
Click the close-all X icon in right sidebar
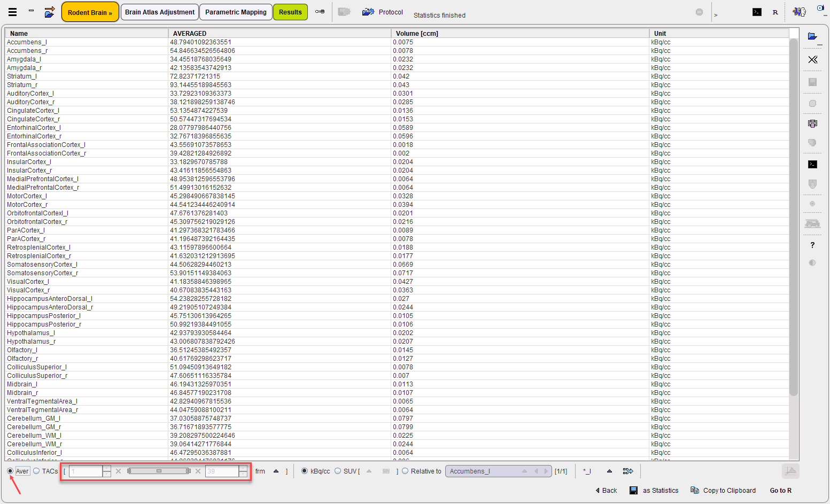pos(812,59)
